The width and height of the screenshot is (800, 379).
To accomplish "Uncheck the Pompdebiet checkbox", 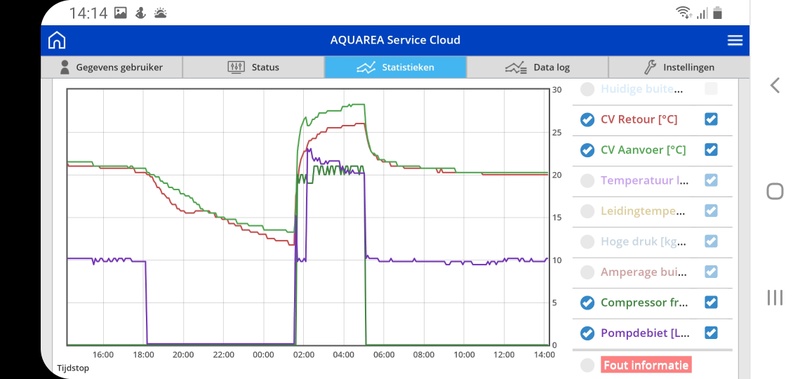I will coord(711,333).
